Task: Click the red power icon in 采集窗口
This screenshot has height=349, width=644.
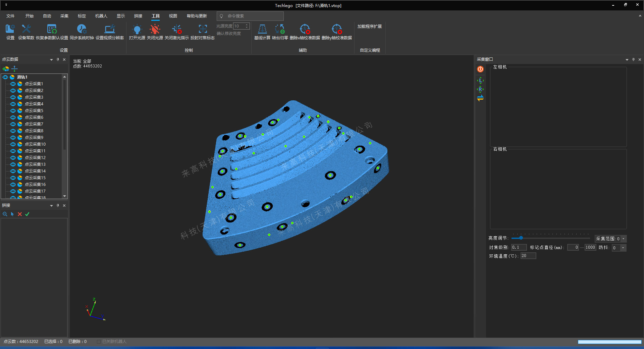Action: pos(480,69)
